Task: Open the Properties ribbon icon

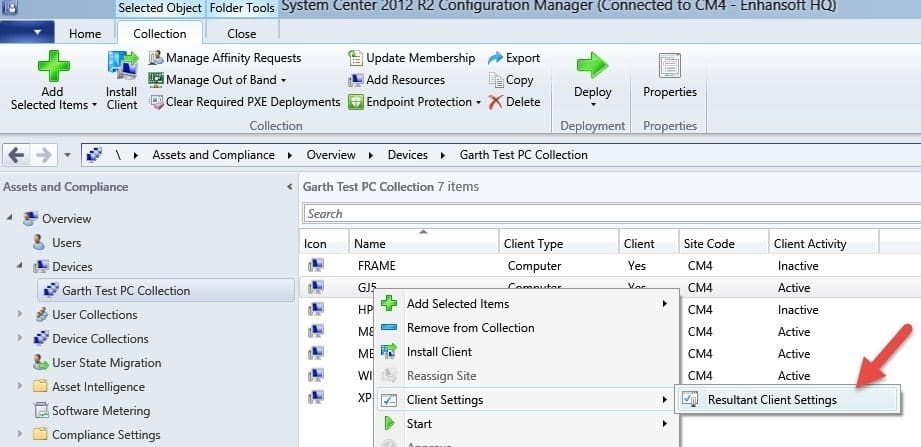Action: [x=670, y=65]
